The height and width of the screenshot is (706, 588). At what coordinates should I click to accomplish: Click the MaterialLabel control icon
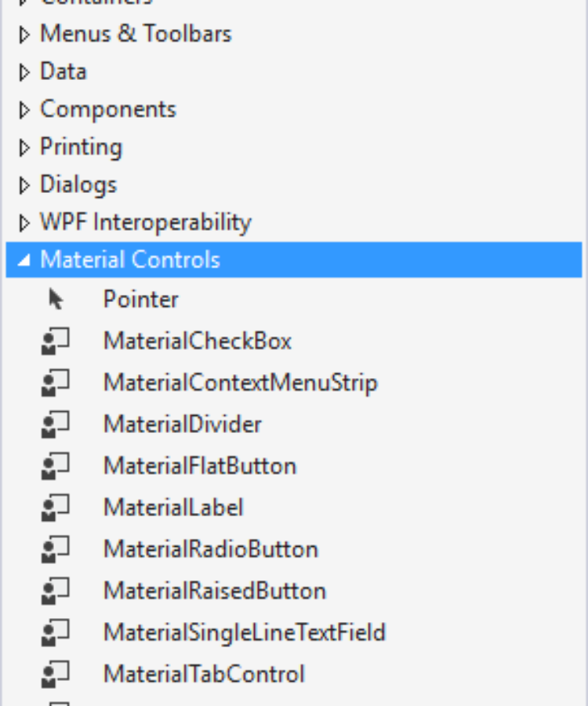coord(55,508)
